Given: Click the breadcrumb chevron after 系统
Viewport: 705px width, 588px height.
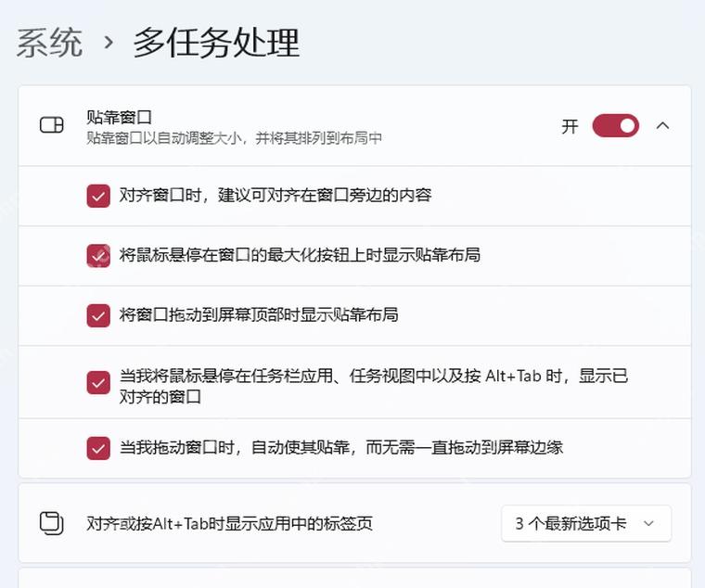Looking at the screenshot, I should pos(109,43).
